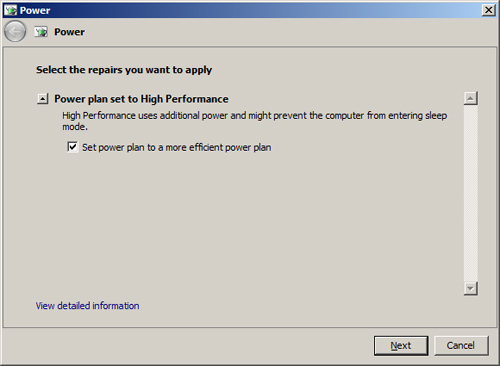Click the word 'mode.' in the description
Screen dimensions: 500x366
[75, 127]
